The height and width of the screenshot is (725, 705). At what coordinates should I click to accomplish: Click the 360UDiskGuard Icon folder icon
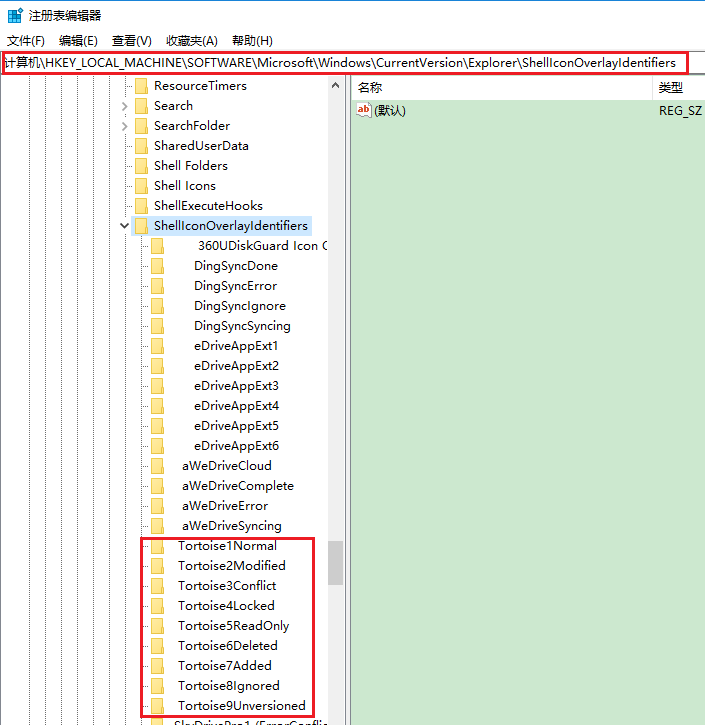[157, 246]
